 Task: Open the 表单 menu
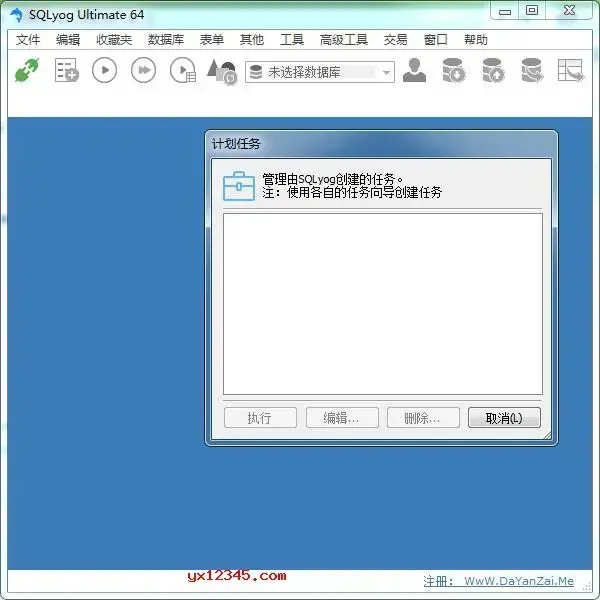[212, 39]
